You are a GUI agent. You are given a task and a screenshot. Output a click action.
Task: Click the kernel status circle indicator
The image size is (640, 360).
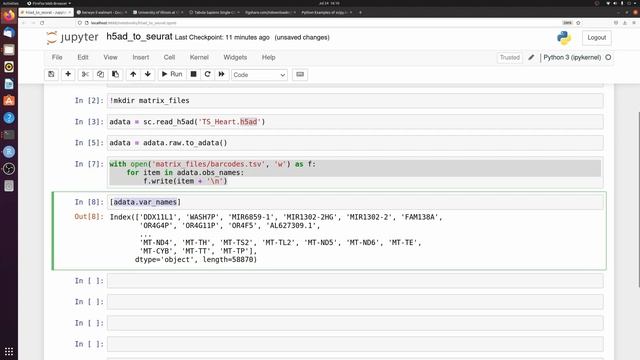608,58
